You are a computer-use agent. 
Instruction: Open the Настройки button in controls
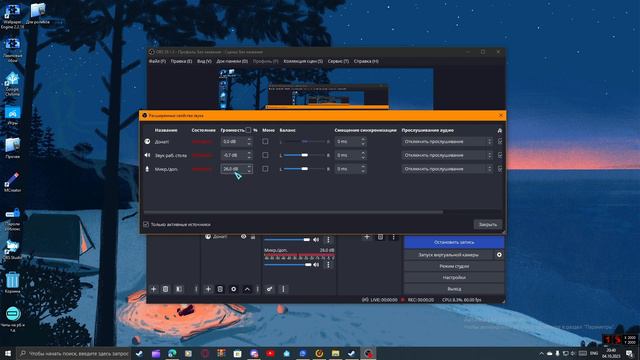pos(454,278)
